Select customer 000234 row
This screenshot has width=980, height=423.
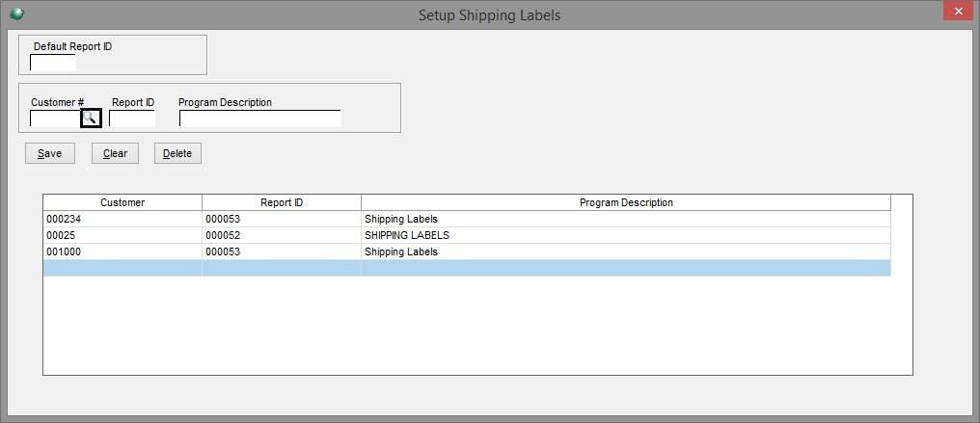tap(467, 219)
